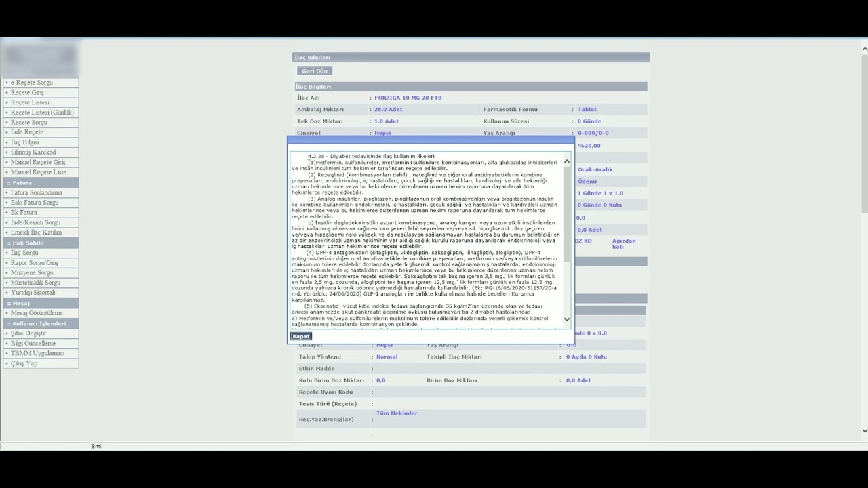This screenshot has height=488, width=868.
Task: Click the 0-999/0-0 age range value
Action: tap(593, 134)
